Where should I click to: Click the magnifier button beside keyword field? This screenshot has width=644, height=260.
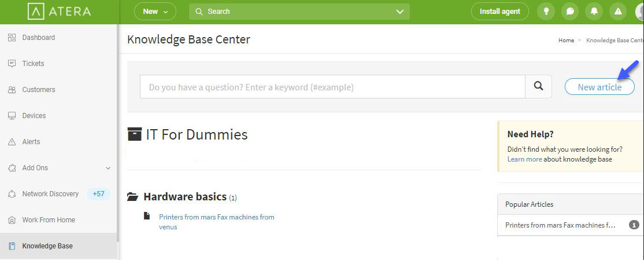coord(538,86)
